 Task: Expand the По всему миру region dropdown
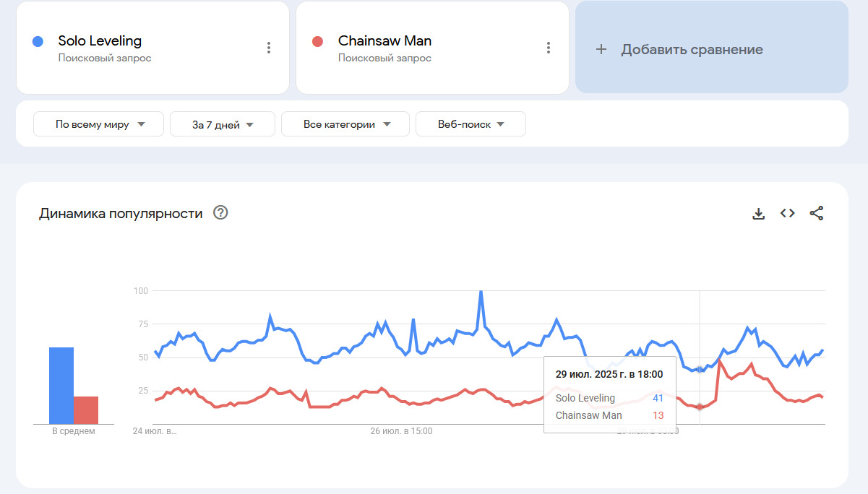pos(99,124)
